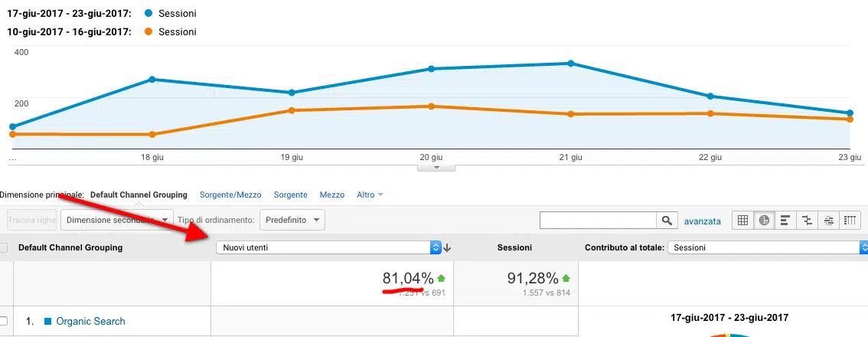Viewport: 868px width, 337px height.
Task: Click the orange data point at 19 giu
Action: point(292,110)
